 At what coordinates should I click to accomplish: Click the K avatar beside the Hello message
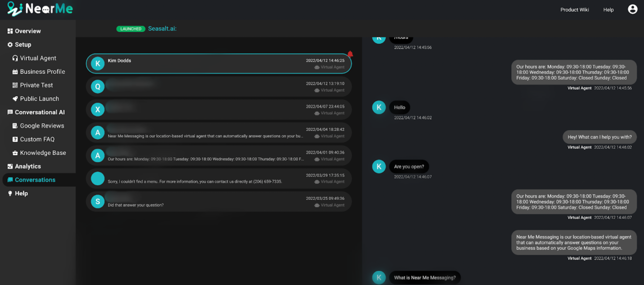[x=379, y=107]
